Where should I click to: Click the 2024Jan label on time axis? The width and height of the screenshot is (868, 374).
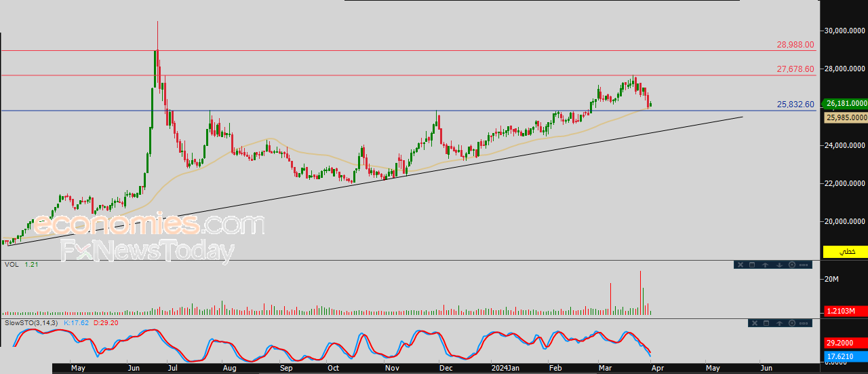(x=505, y=368)
